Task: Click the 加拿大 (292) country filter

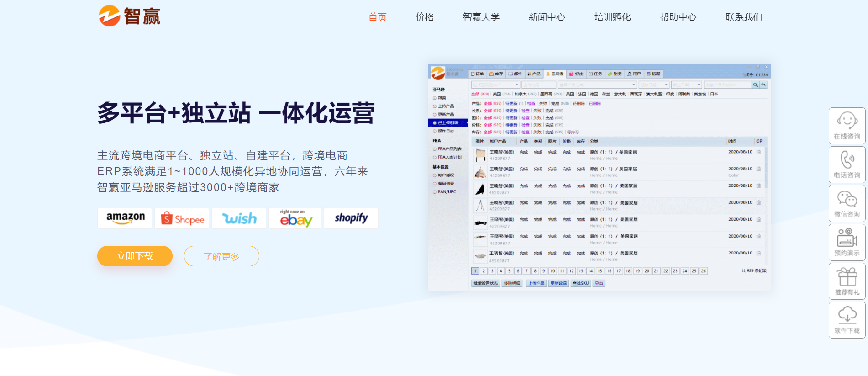Action: click(x=526, y=94)
